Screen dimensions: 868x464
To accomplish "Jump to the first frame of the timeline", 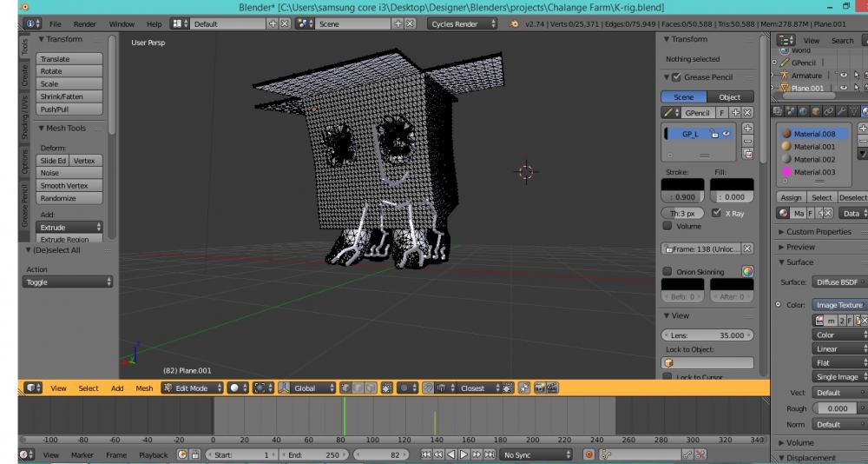I will pyautogui.click(x=426, y=454).
